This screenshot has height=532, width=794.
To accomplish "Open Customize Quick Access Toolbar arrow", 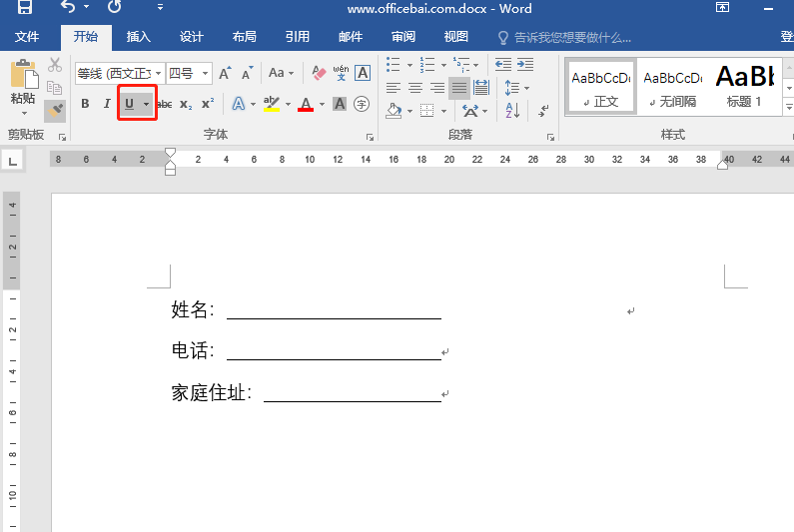I will [x=160, y=7].
